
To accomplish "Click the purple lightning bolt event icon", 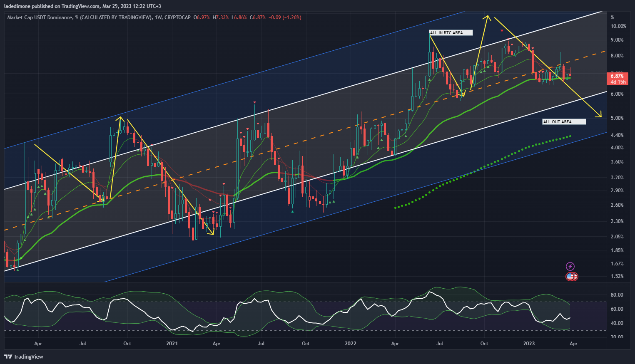I will 570,266.
